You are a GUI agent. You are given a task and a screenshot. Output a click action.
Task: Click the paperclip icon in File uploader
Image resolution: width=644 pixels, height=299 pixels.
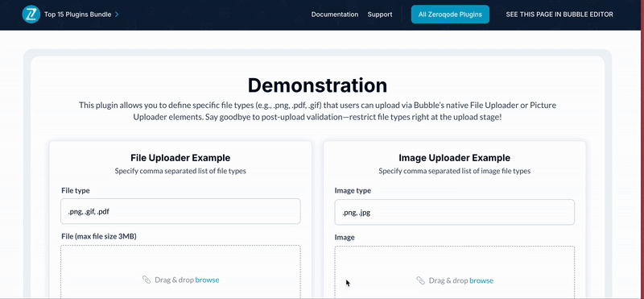tap(147, 280)
